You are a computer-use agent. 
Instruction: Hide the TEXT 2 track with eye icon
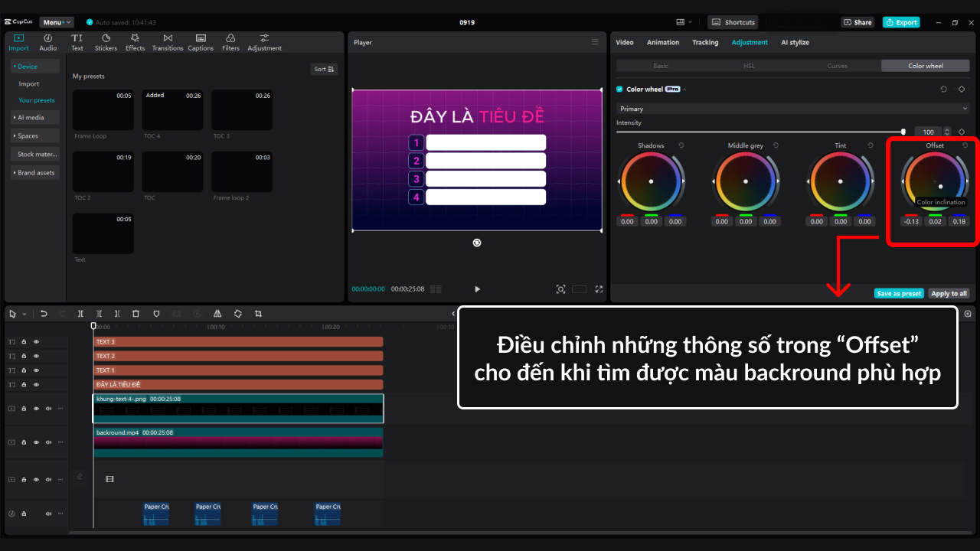pyautogui.click(x=36, y=356)
